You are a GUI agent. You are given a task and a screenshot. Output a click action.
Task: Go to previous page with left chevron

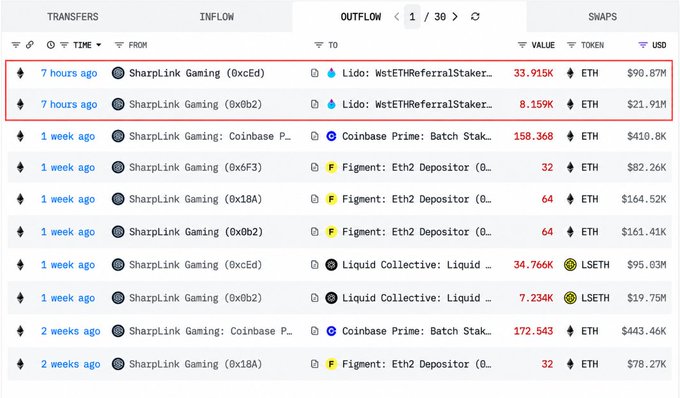point(396,16)
